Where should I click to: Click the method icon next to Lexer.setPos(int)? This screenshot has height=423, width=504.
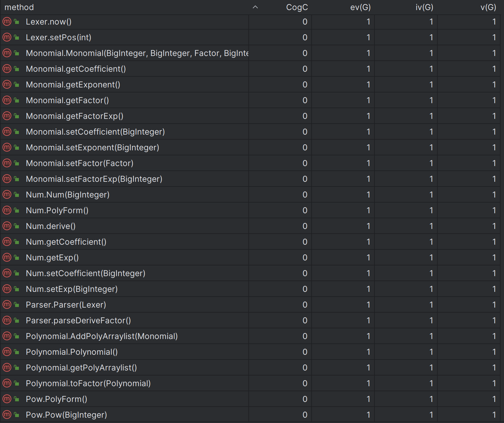point(7,37)
